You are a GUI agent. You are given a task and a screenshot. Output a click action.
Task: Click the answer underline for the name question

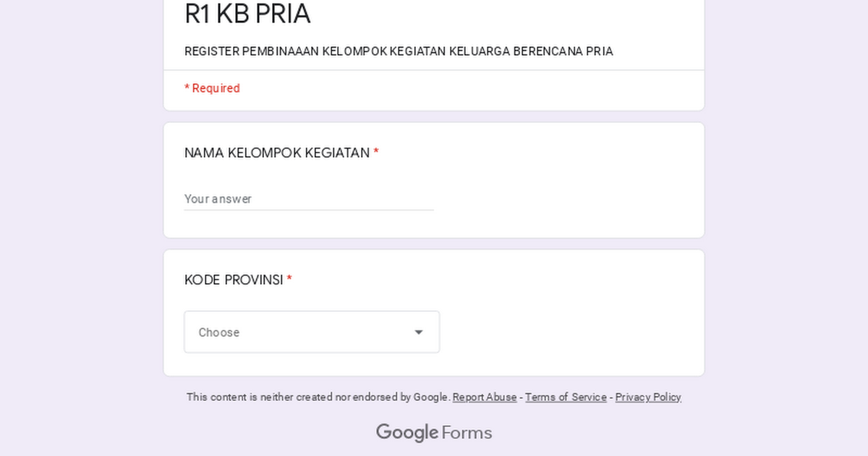click(309, 210)
